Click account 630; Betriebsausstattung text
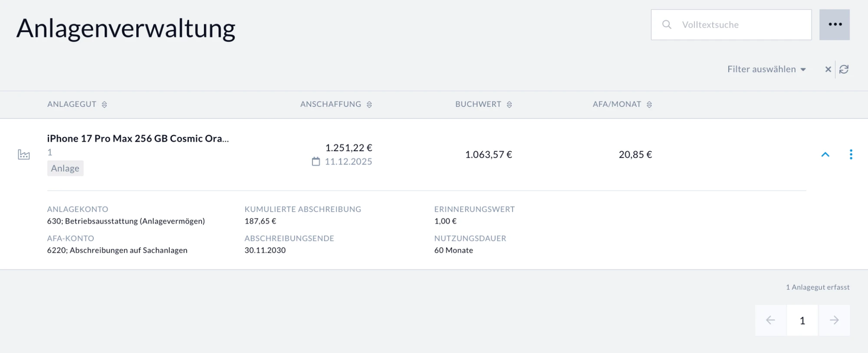 pyautogui.click(x=126, y=221)
